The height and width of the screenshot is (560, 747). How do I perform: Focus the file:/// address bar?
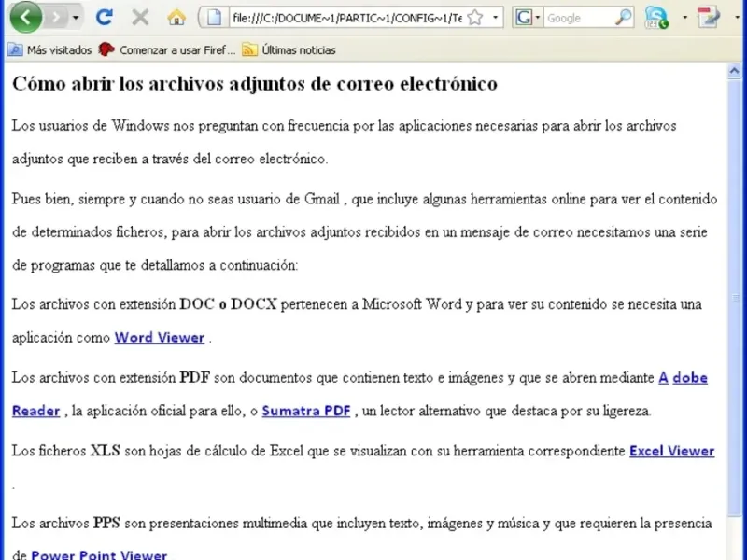click(x=346, y=18)
